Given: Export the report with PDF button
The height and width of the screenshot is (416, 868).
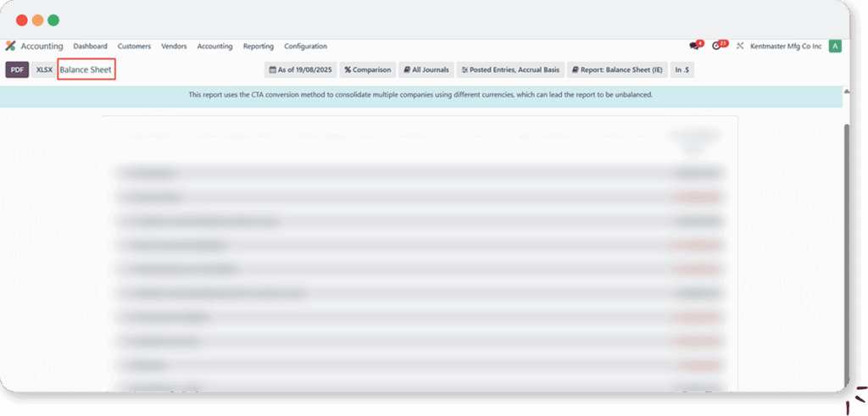Looking at the screenshot, I should [17, 69].
